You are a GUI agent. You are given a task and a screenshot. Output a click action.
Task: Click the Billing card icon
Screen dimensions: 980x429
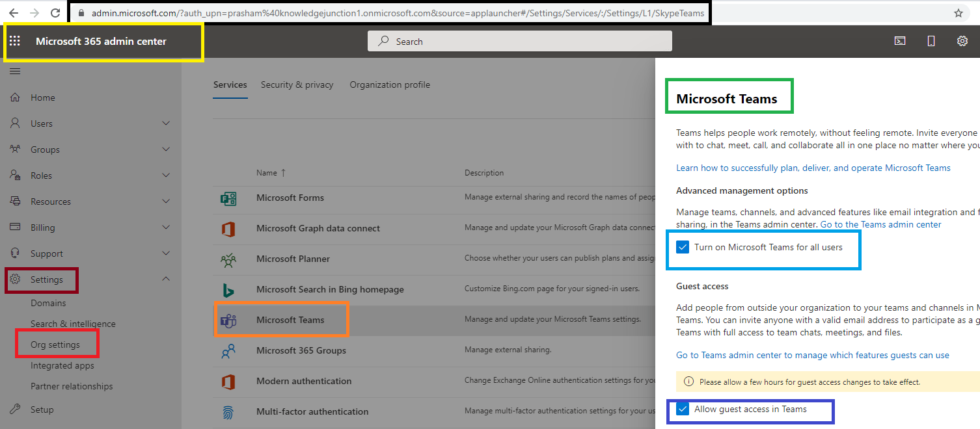(15, 227)
